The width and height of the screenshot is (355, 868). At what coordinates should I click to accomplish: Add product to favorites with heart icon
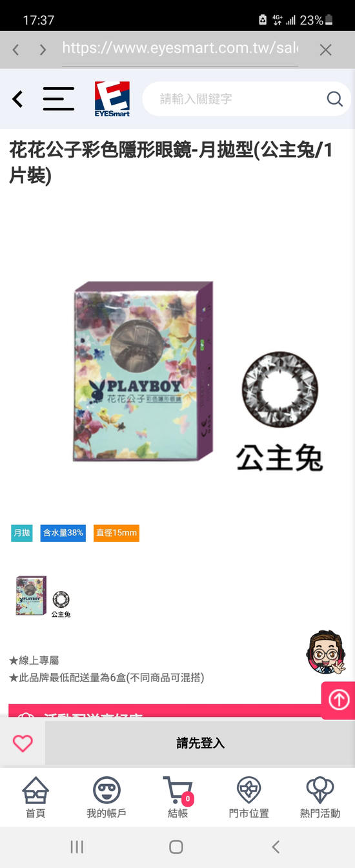click(x=23, y=743)
